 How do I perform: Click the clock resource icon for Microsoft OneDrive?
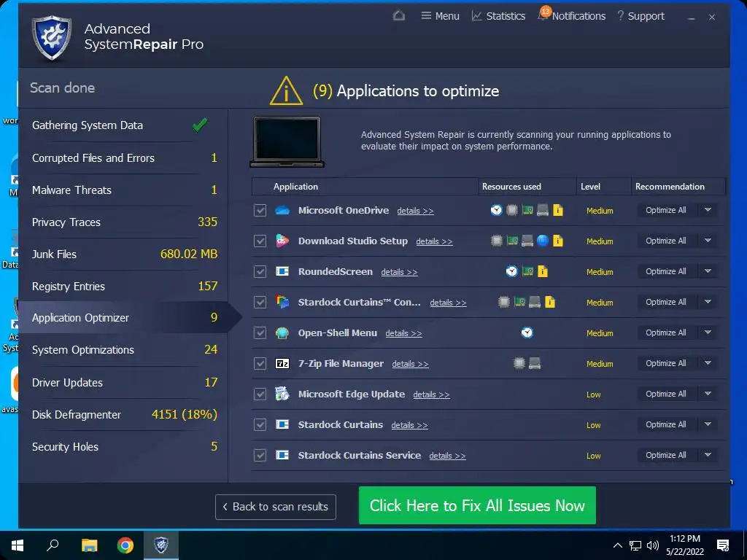tap(496, 210)
